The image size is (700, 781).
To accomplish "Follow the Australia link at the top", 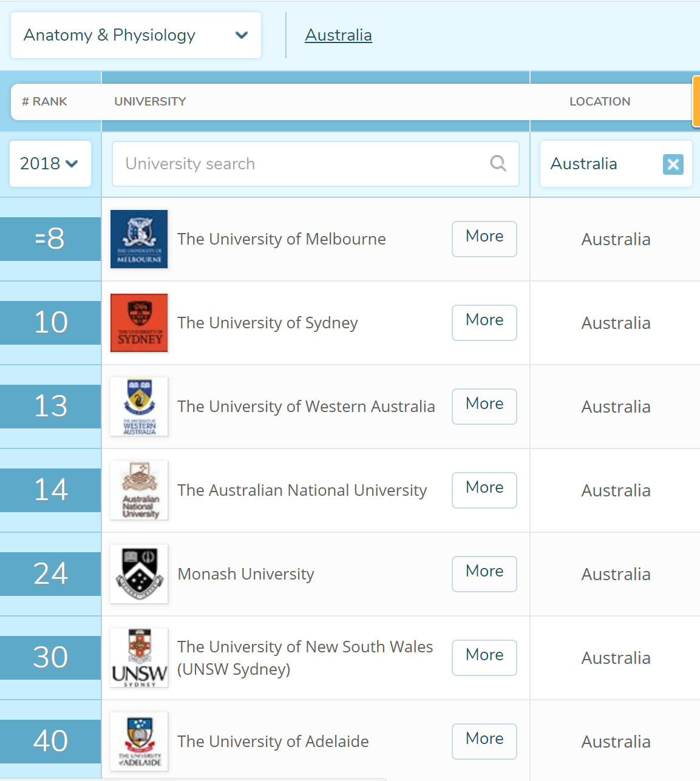I will tap(338, 35).
